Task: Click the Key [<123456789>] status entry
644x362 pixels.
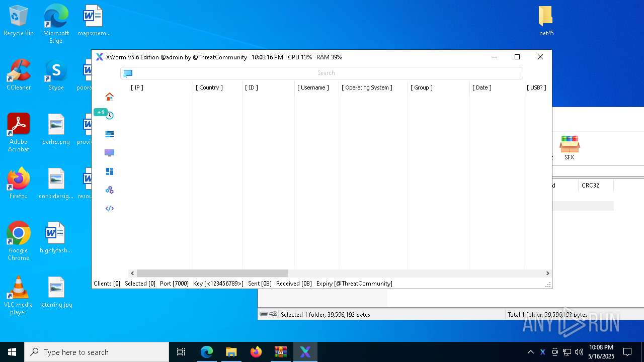Action: pos(218,284)
